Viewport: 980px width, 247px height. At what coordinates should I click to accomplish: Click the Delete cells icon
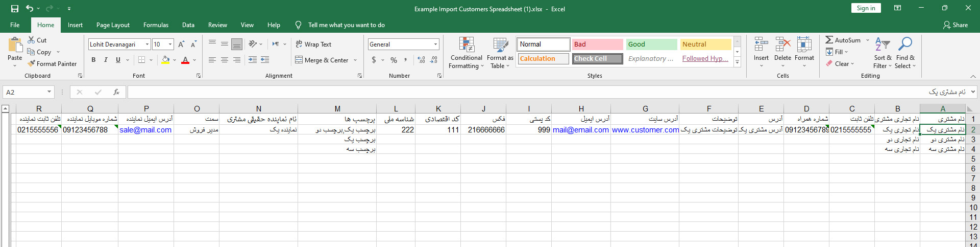coord(782,44)
